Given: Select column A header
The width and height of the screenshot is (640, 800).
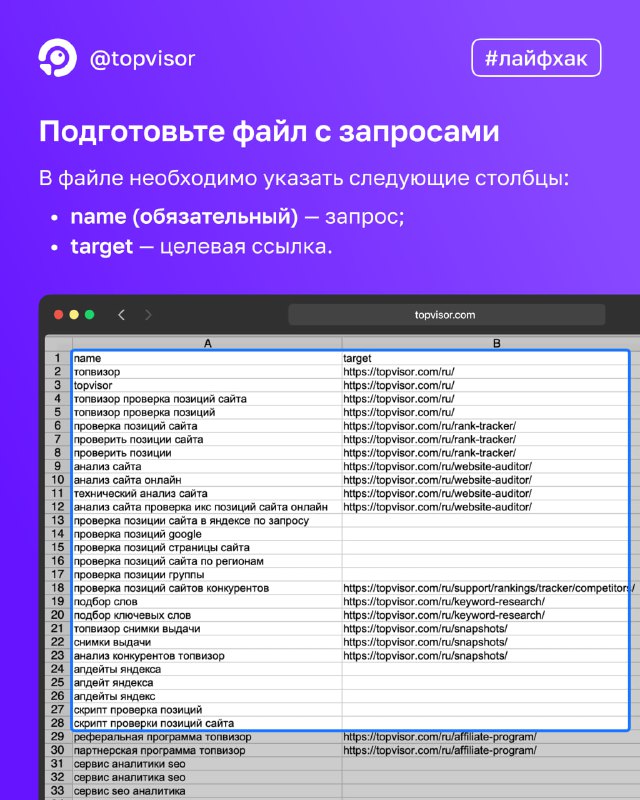Looking at the screenshot, I should [x=207, y=343].
